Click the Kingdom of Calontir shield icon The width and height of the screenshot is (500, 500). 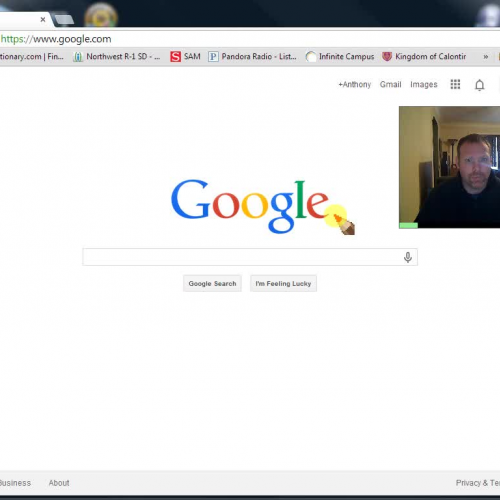387,57
